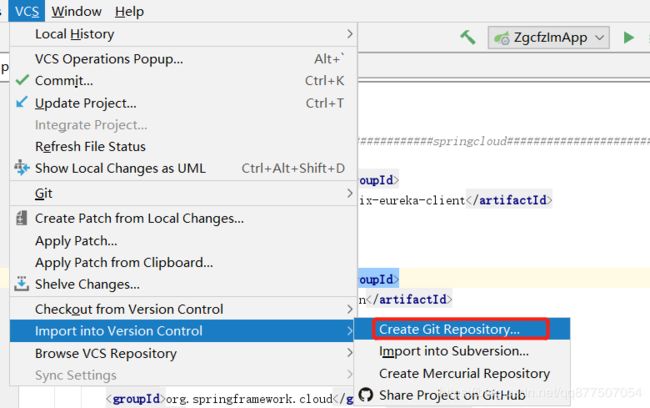Choose Apply Patch from Clipboard...

tap(183, 262)
